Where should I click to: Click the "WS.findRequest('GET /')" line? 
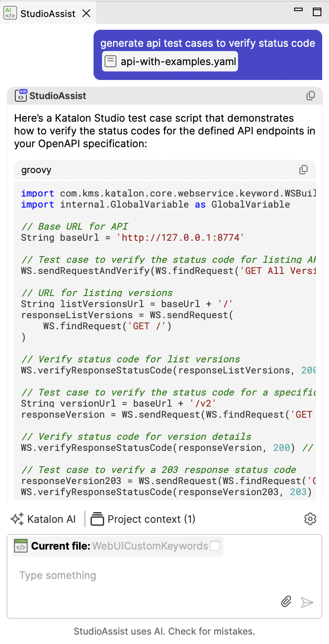(107, 326)
